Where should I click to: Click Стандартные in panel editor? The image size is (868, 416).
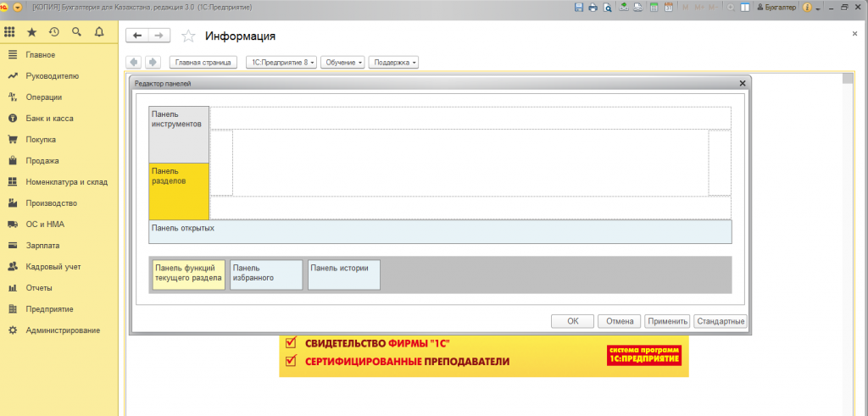click(721, 321)
